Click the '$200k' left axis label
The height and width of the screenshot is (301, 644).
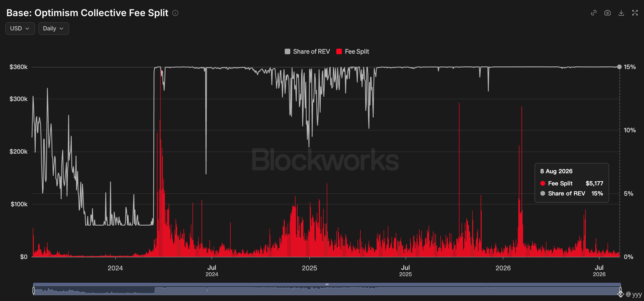[19, 152]
